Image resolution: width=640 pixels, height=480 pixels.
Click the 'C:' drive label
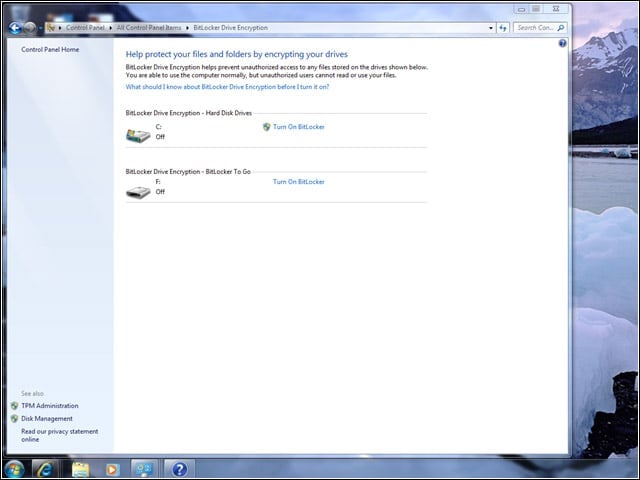pyautogui.click(x=158, y=127)
